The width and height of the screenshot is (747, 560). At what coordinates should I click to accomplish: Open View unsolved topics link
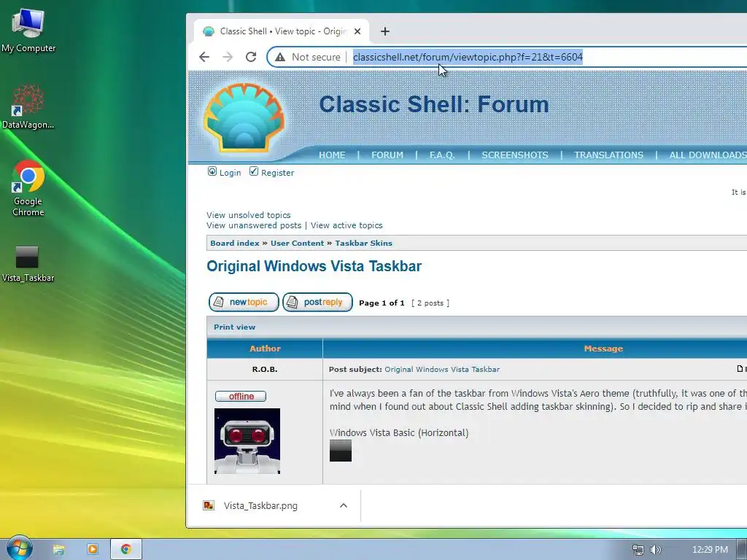pyautogui.click(x=248, y=215)
